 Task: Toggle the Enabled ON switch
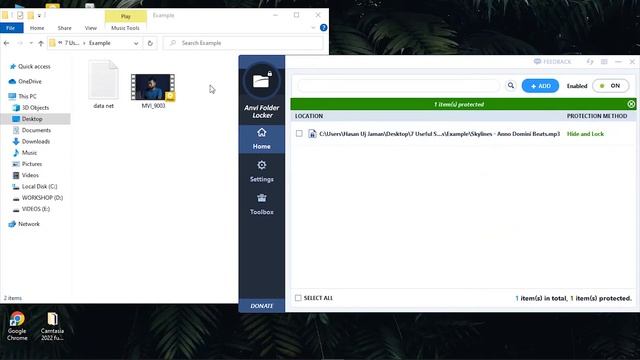pos(611,86)
